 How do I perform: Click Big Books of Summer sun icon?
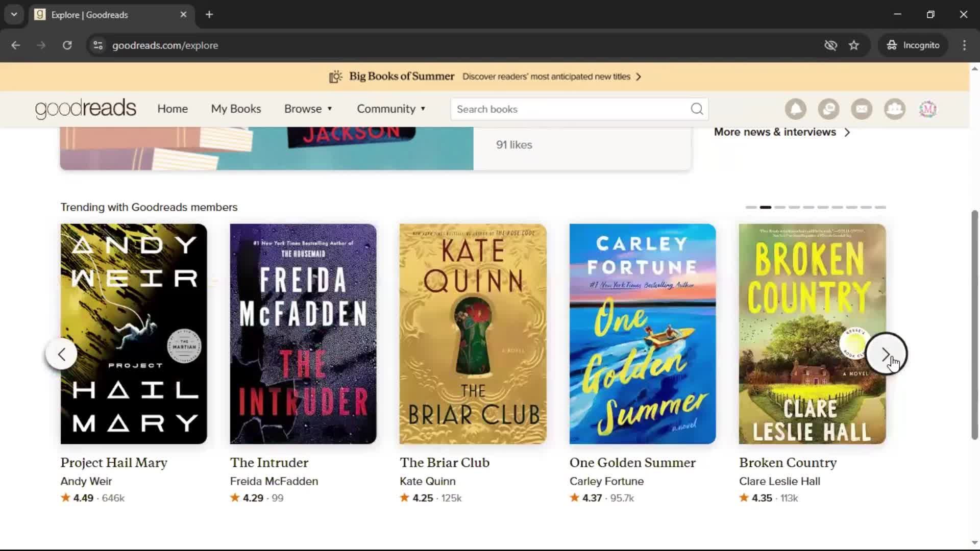335,77
